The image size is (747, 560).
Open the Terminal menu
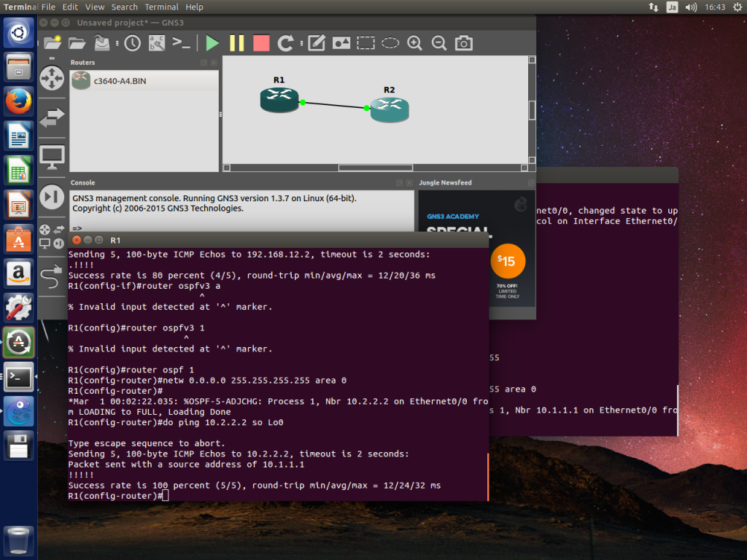[x=161, y=7]
